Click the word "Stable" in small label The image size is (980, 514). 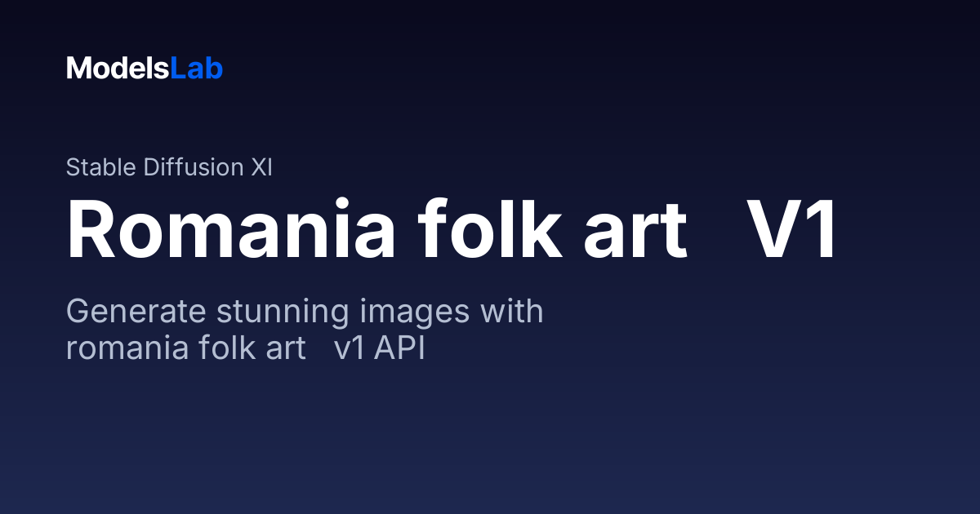point(101,167)
